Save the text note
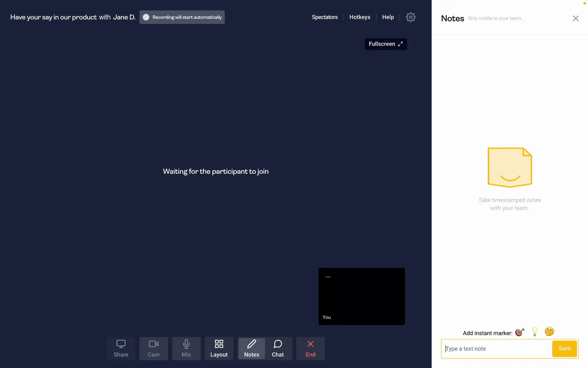588x368 pixels. (x=564, y=348)
